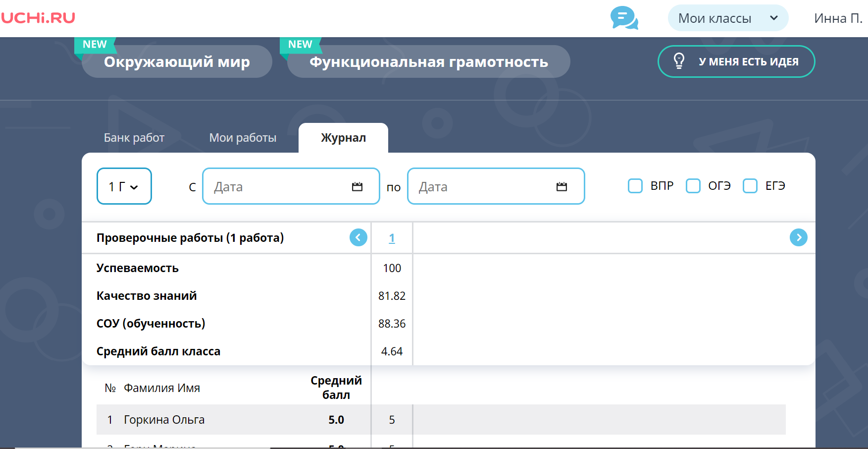
Task: Enable the ВПР checkbox
Action: 635,186
